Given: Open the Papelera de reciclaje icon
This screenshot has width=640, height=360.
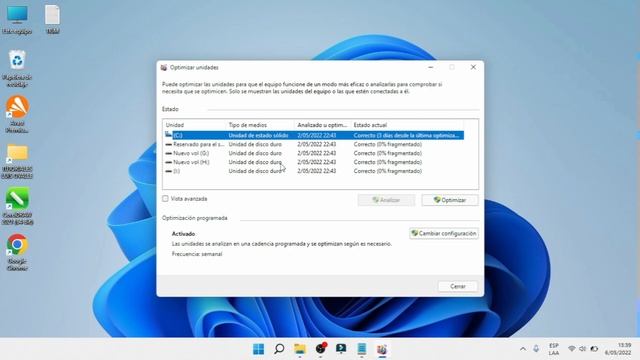Looking at the screenshot, I should tap(17, 68).
